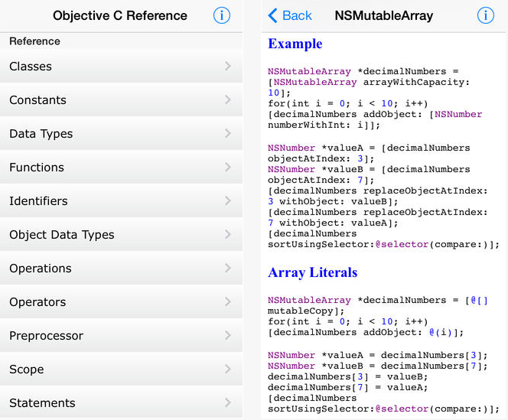The width and height of the screenshot is (508, 420).
Task: Open the Classes reference row
Action: (31, 67)
